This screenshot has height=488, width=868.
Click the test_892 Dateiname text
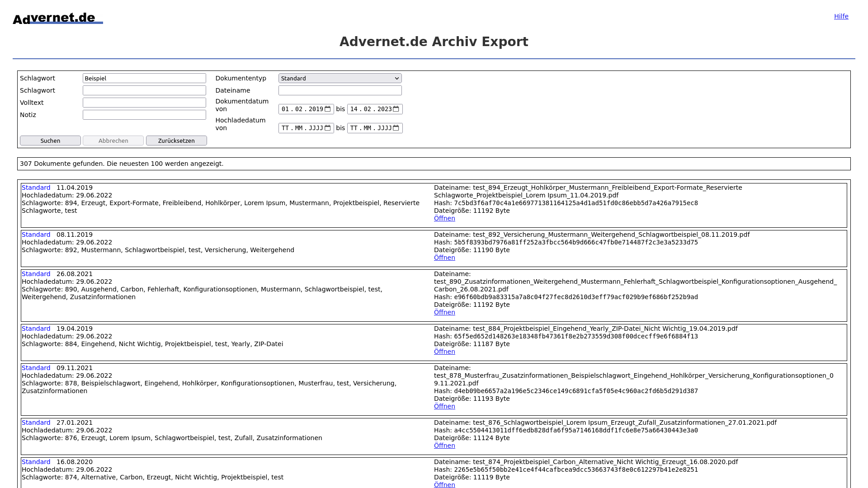coord(592,235)
